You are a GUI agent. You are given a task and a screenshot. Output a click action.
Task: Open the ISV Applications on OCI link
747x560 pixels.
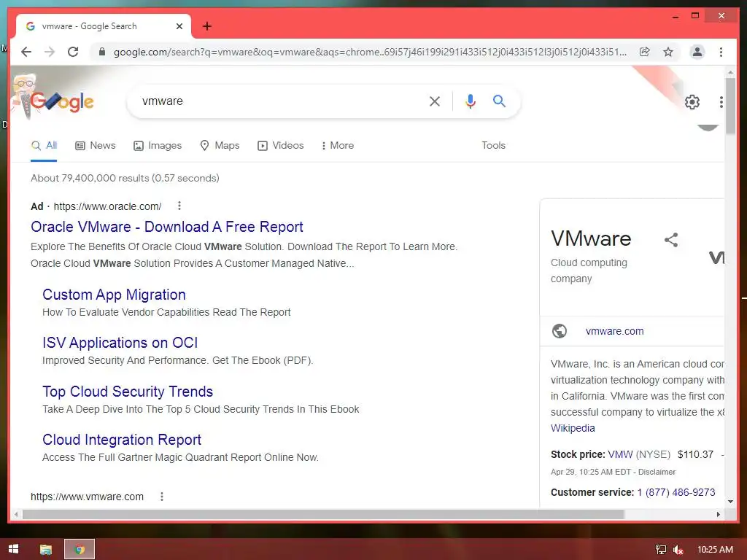(120, 343)
